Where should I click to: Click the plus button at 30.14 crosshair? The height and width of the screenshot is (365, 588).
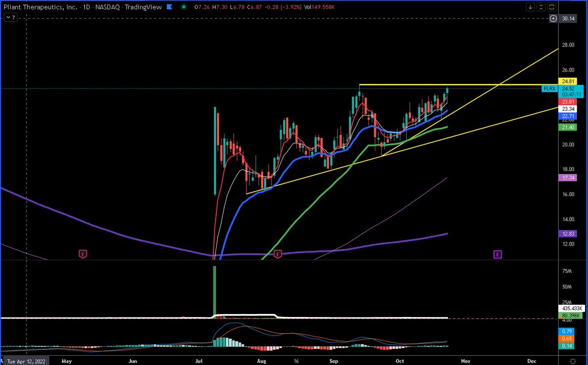(553, 19)
